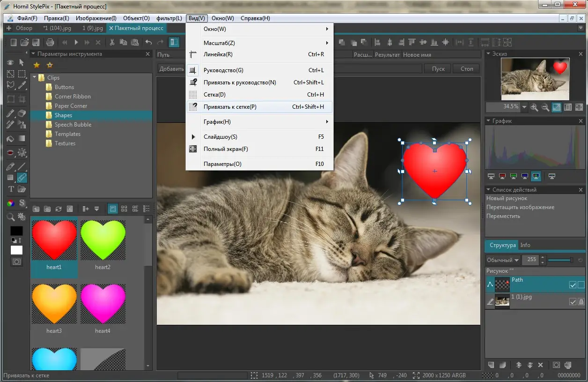Select the arrow pointer tool
Screen dimensions: 588x382
[x=22, y=62]
